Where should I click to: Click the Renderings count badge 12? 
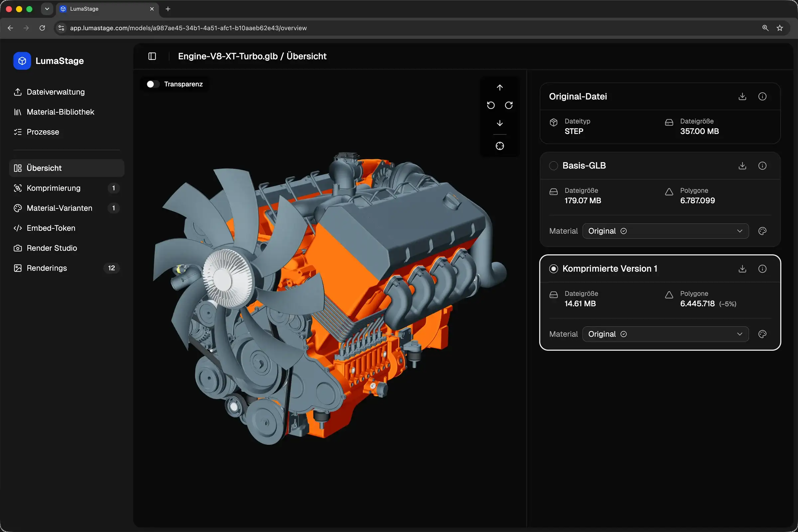point(111,268)
